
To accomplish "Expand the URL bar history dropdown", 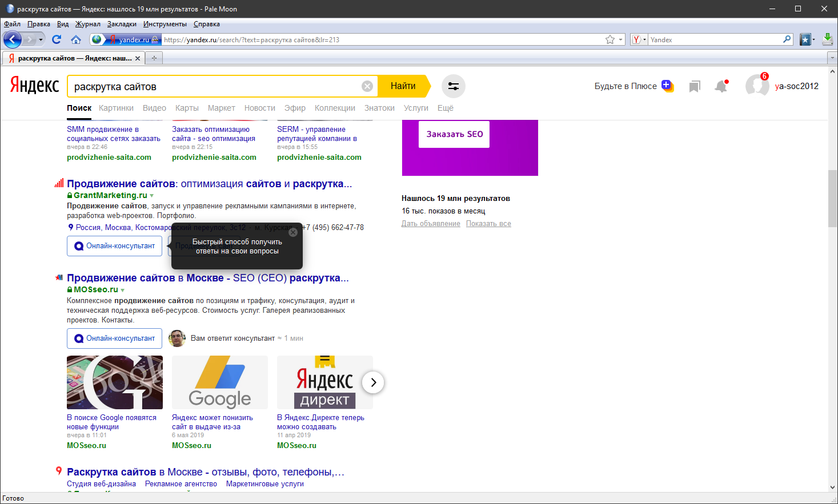I will pos(620,39).
